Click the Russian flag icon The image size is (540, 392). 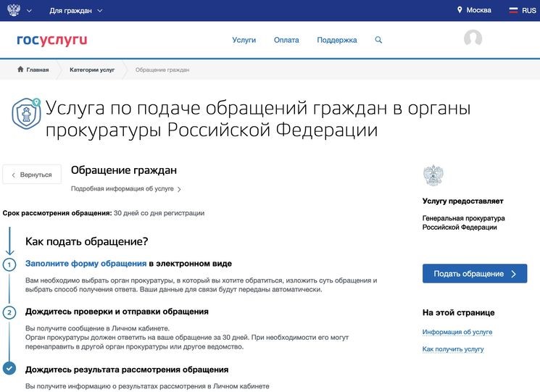point(513,10)
